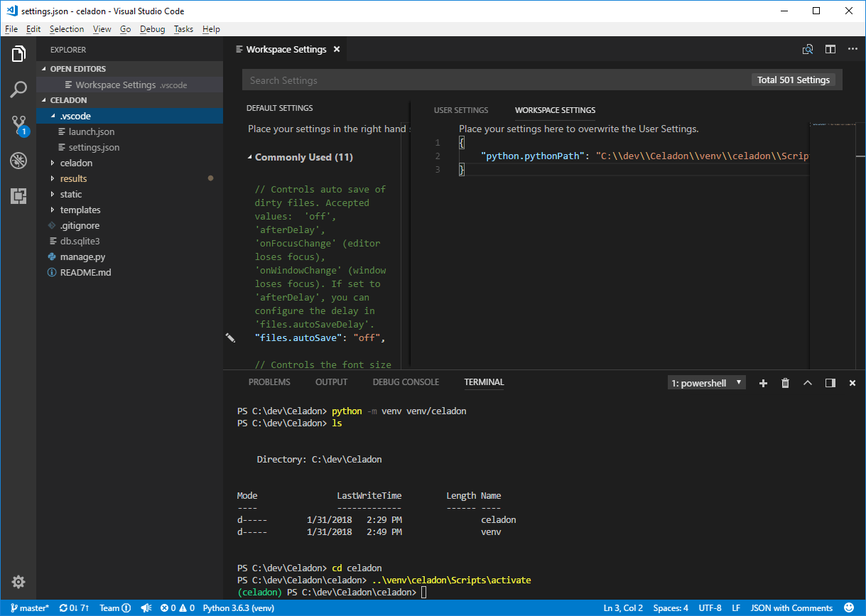Open the '1: powershell' terminal dropdown
Image resolution: width=866 pixels, height=616 pixels.
706,382
